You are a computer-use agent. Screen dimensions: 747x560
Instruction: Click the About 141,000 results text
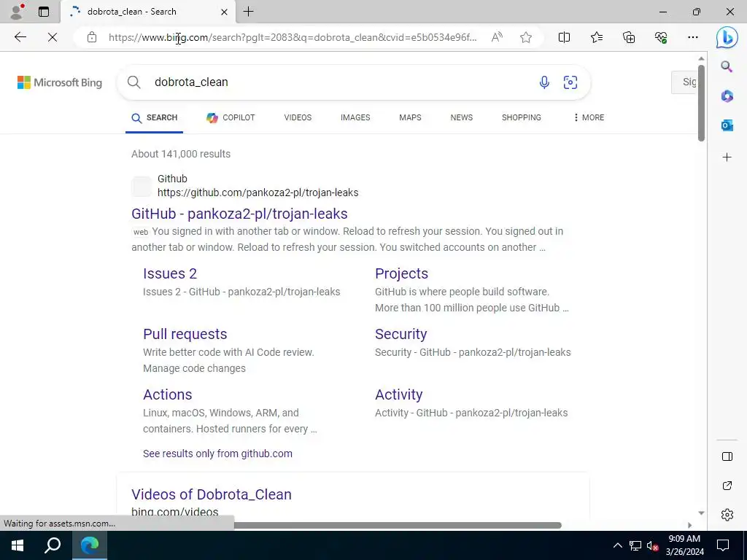181,154
